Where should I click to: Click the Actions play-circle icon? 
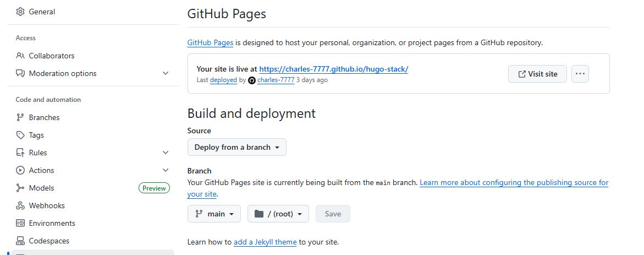tap(20, 170)
